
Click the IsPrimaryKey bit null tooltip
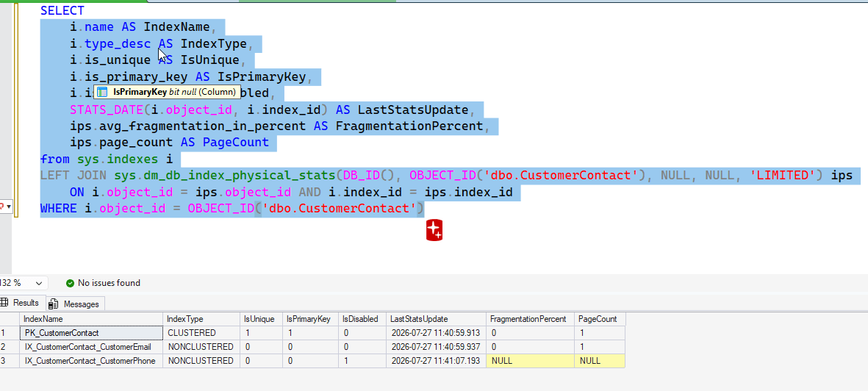point(167,92)
